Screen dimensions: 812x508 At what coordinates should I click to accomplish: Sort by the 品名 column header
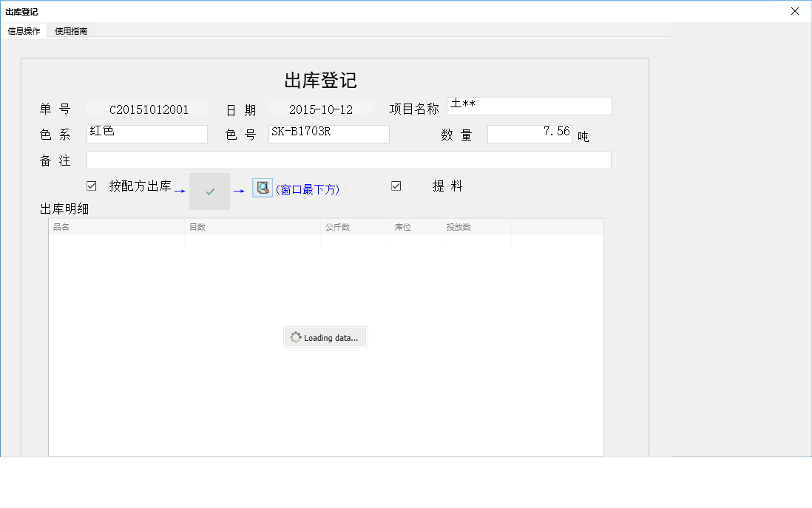pyautogui.click(x=116, y=227)
